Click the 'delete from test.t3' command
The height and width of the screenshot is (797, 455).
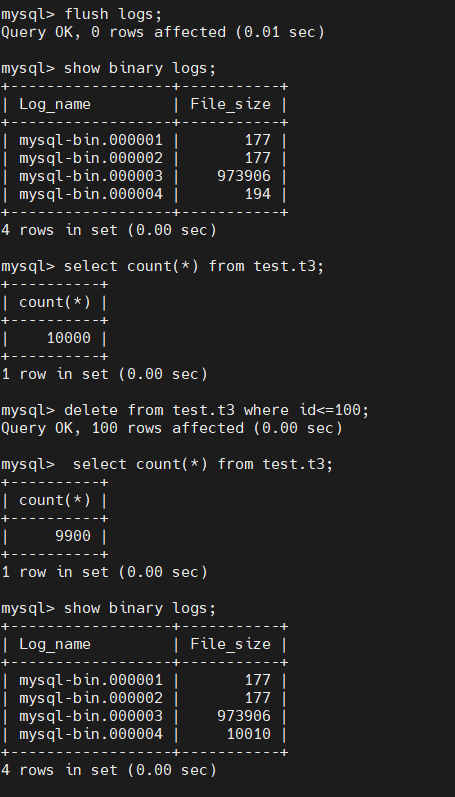click(216, 410)
